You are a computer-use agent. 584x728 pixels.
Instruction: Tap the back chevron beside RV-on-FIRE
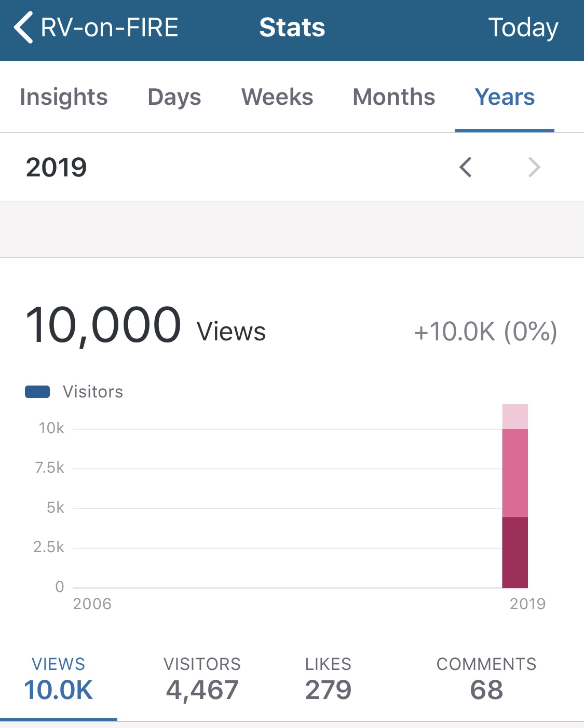[24, 28]
